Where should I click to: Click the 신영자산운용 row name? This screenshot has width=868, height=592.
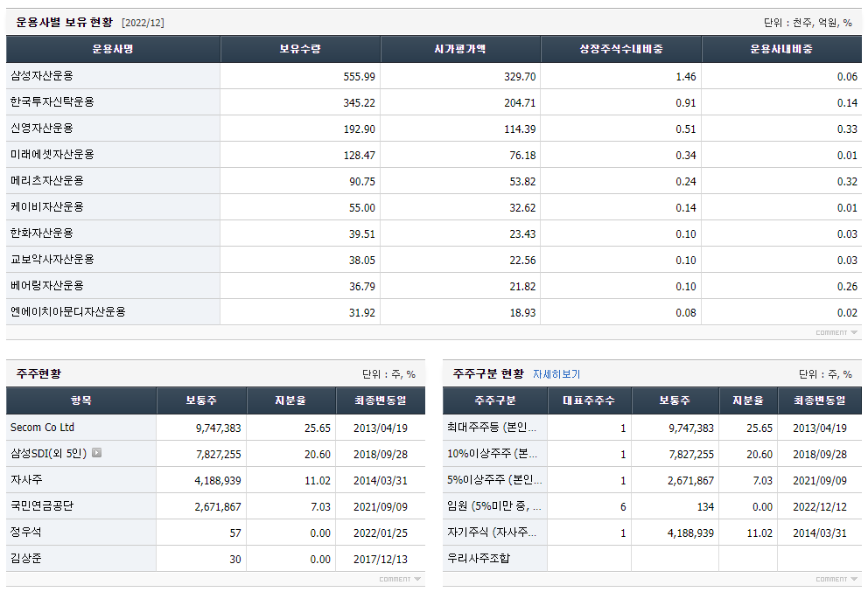click(x=42, y=129)
